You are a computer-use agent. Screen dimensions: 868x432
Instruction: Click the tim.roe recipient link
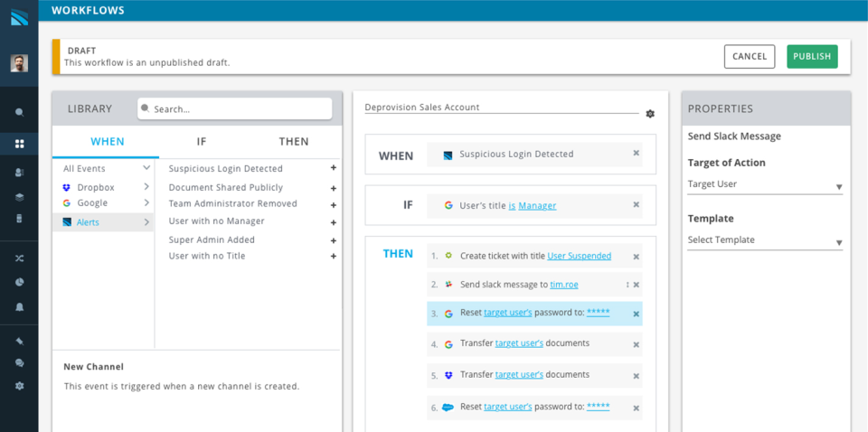click(564, 285)
